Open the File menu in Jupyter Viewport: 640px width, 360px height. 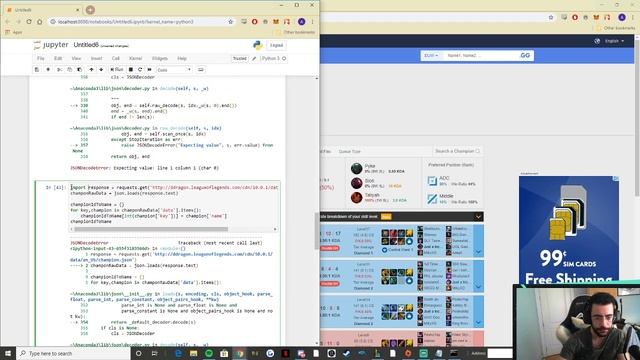pos(40,58)
